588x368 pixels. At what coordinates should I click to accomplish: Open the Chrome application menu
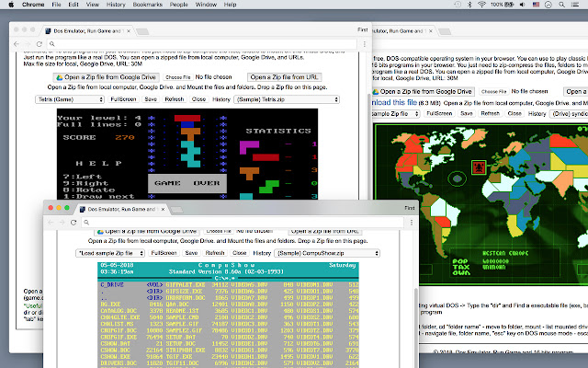coord(33,5)
